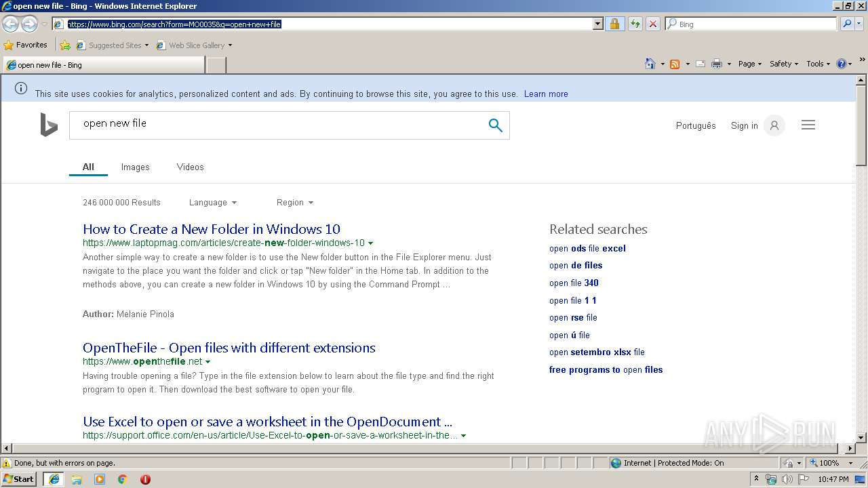
Task: Click the browser address bar URL
Action: click(x=323, y=24)
